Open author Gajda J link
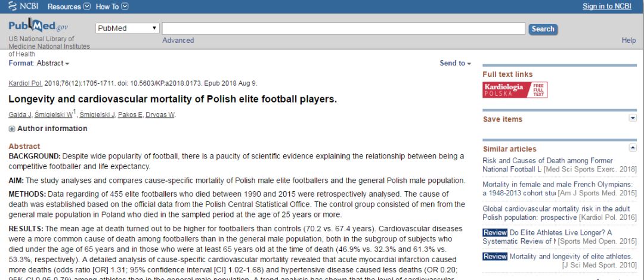 19,115
